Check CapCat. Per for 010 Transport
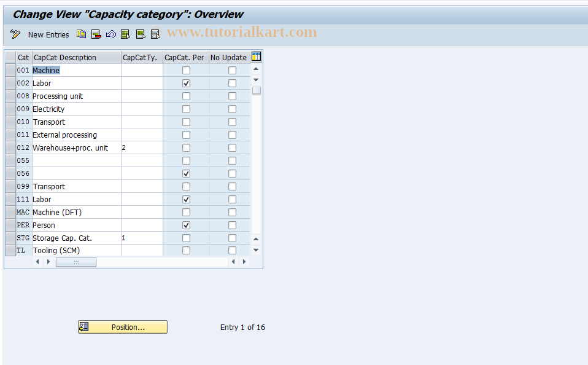 pos(186,122)
